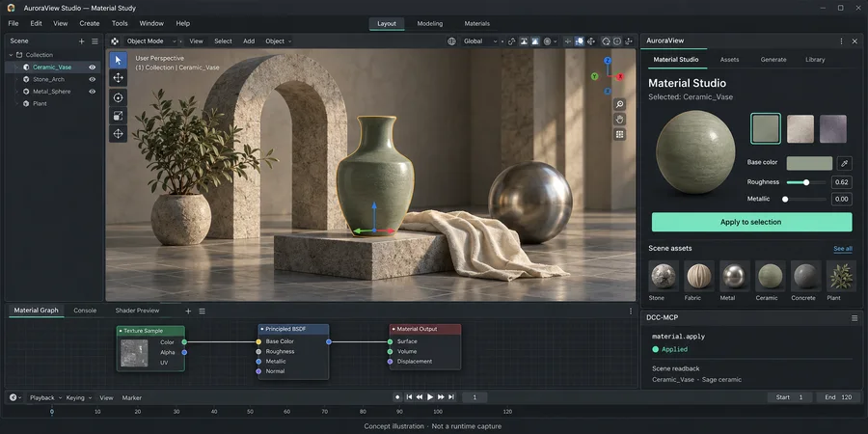Select the arrow cursor tool in viewport
868x434 pixels.
pos(118,60)
